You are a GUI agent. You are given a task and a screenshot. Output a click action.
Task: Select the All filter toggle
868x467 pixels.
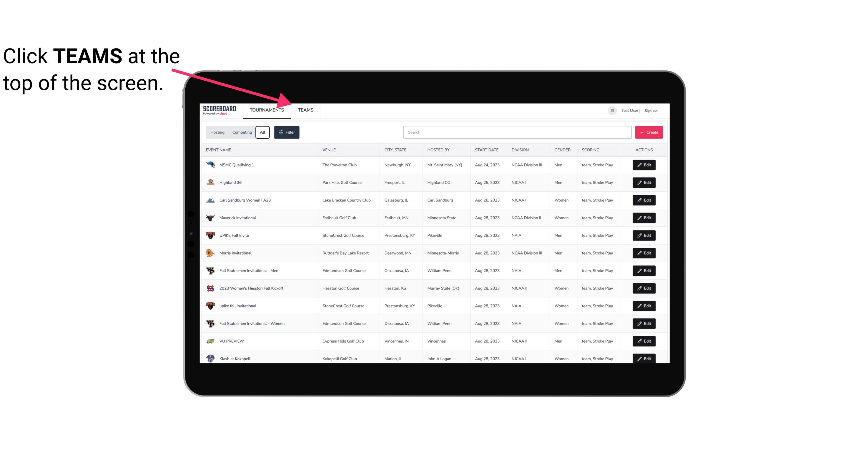[x=262, y=132]
